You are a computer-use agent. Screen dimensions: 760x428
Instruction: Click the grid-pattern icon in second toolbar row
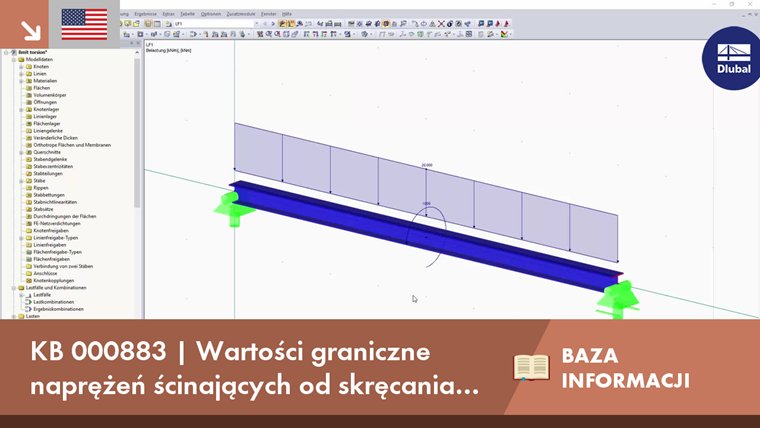click(469, 34)
